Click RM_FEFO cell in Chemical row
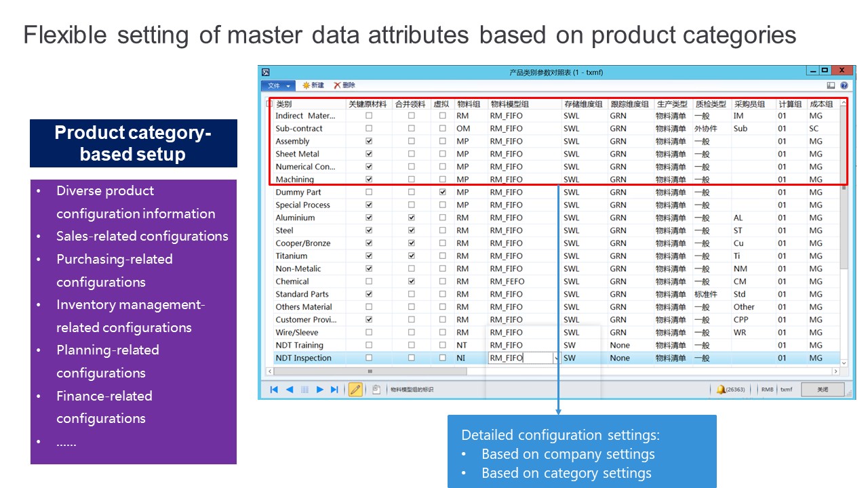 (x=524, y=281)
